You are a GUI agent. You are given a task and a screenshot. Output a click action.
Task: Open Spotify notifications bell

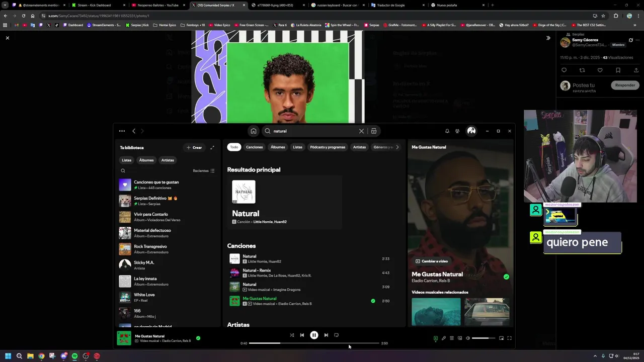(x=447, y=131)
